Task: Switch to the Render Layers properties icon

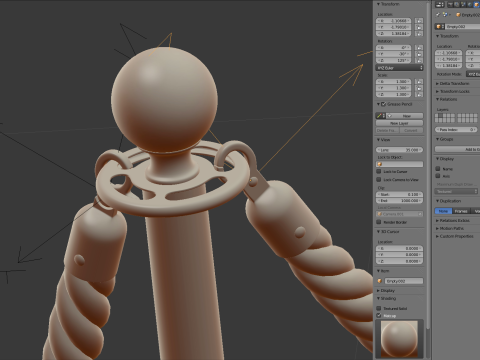Action: coord(457,4)
